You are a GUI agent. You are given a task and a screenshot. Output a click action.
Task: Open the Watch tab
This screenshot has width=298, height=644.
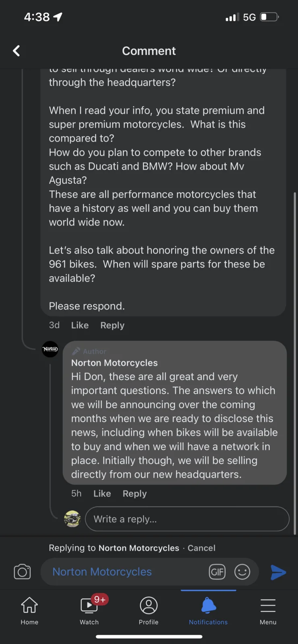coord(89,610)
